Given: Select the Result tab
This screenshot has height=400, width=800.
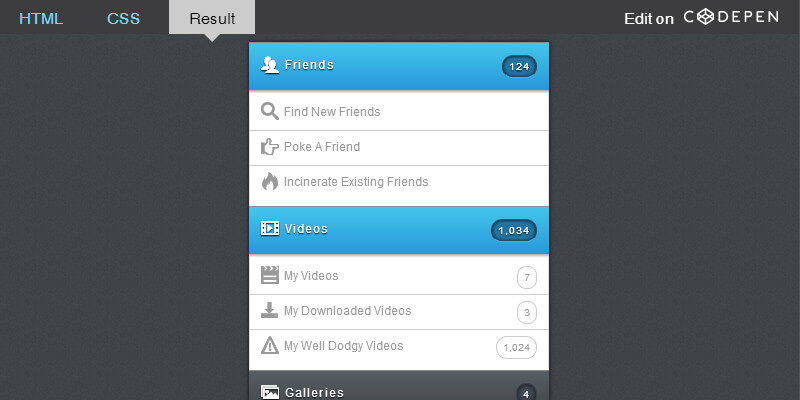Looking at the screenshot, I should click(x=212, y=18).
